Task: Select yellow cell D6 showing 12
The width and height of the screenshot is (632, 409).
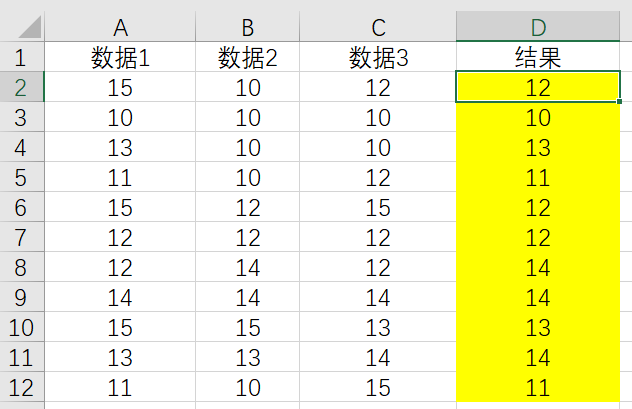Action: tap(538, 207)
